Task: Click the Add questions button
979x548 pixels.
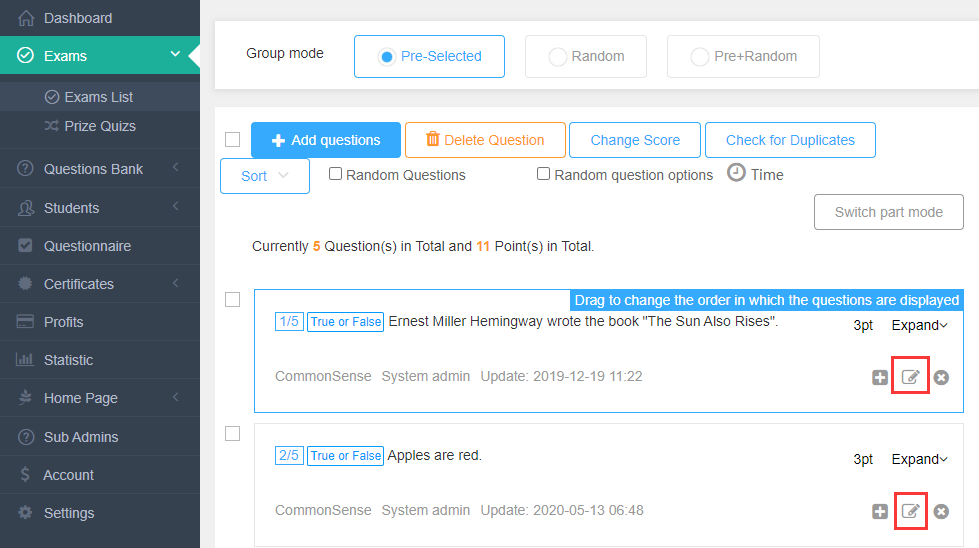Action: (x=326, y=140)
